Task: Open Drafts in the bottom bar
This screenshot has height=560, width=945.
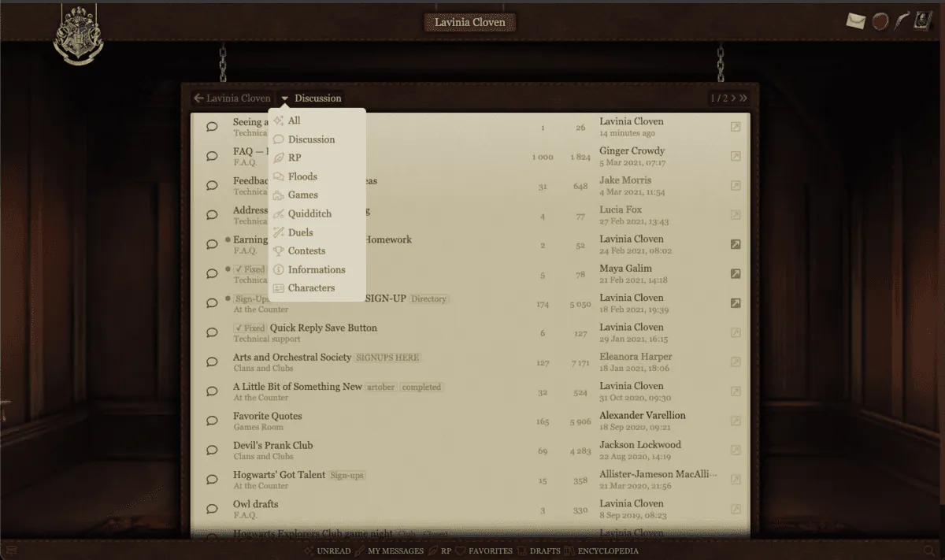Action: 539,551
